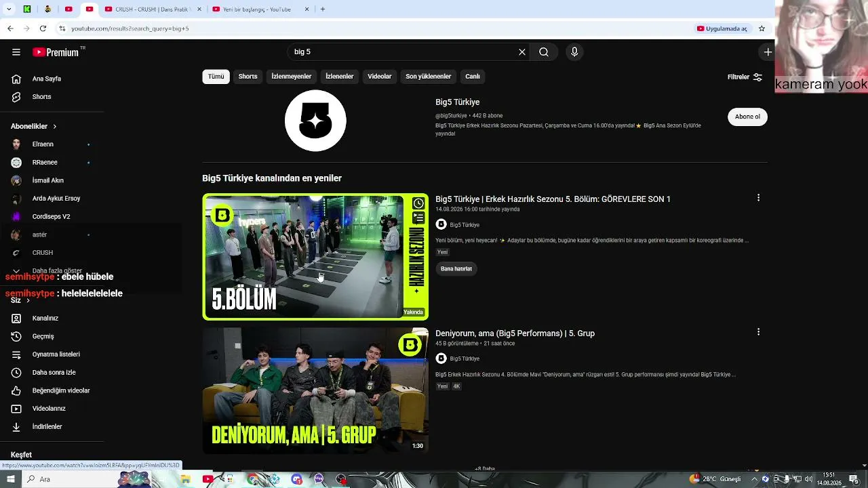
Task: Click the Bana hatırlat reminder button
Action: [456, 269]
